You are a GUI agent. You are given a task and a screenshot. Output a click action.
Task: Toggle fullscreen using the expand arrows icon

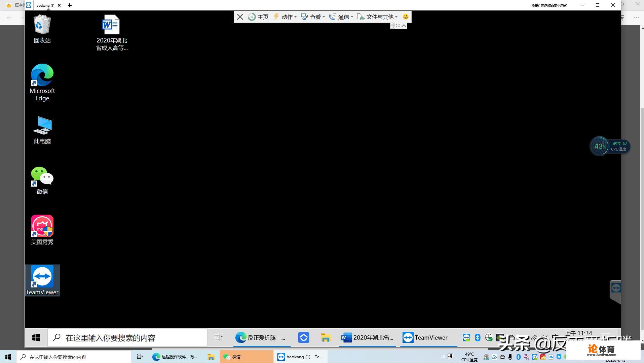(398, 26)
